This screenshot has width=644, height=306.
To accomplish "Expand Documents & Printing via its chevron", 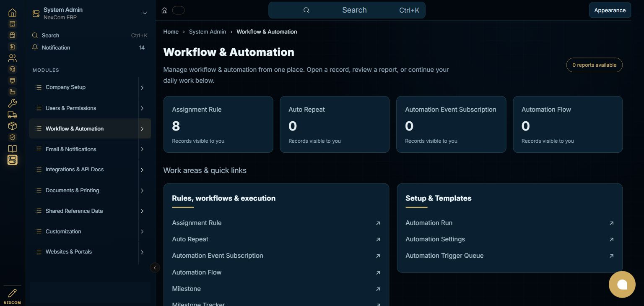I will click(x=142, y=191).
